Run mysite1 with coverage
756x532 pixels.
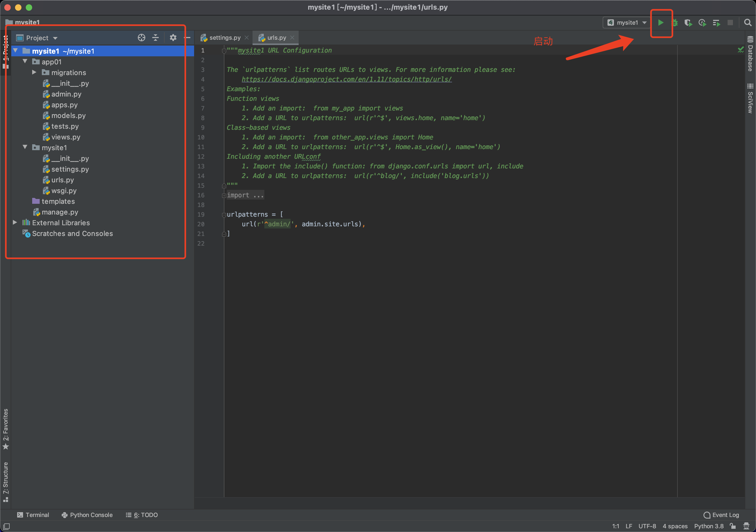click(x=688, y=23)
